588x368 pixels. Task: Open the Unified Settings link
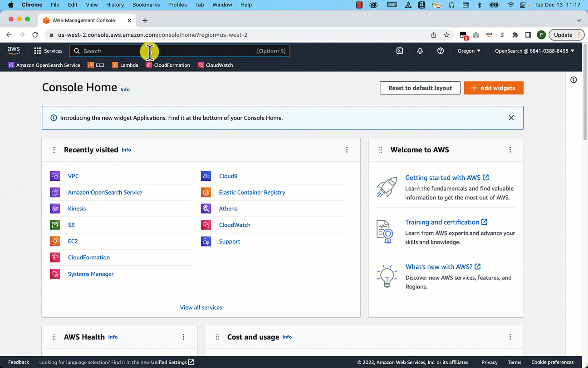[x=172, y=362]
